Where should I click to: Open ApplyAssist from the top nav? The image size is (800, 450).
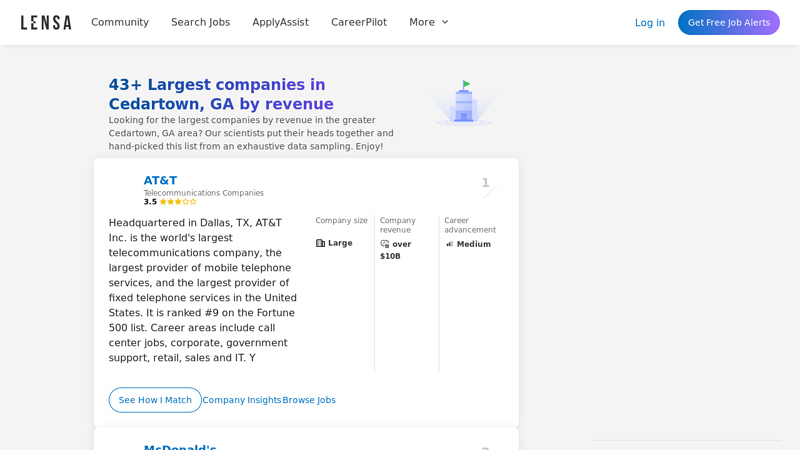pos(280,22)
